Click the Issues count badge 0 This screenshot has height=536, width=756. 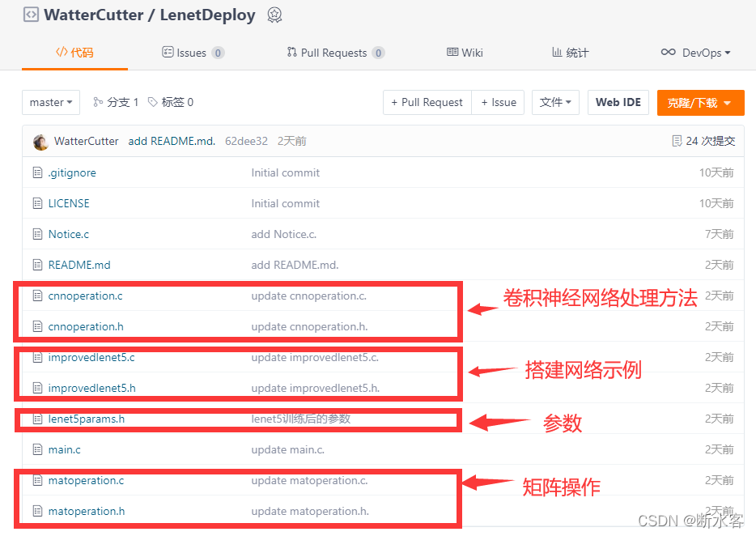[218, 53]
